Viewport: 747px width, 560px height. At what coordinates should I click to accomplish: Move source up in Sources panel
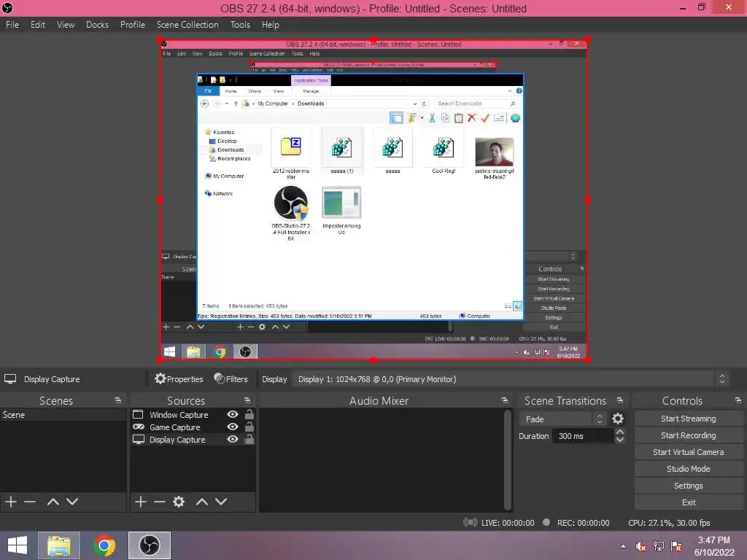click(202, 502)
